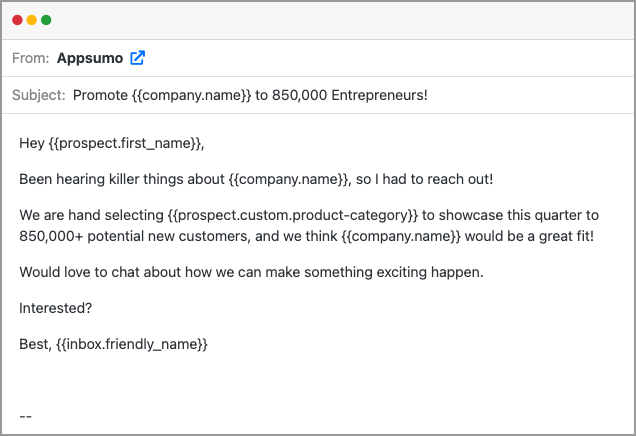Click the {{company.name}} variable in the subject line
This screenshot has height=436, width=636.
[x=191, y=95]
